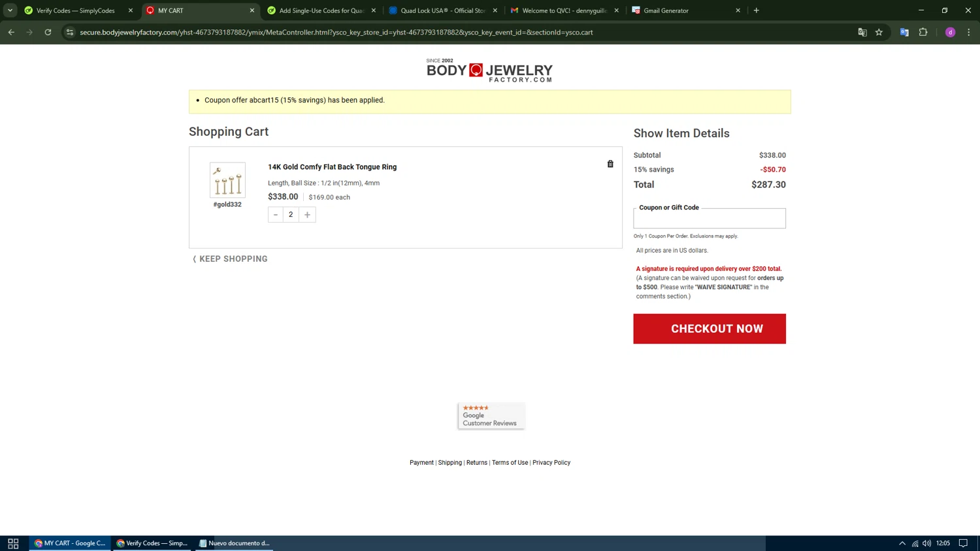Close the Quad Lock USA tab
Viewport: 980px width, 551px height.
tap(495, 10)
